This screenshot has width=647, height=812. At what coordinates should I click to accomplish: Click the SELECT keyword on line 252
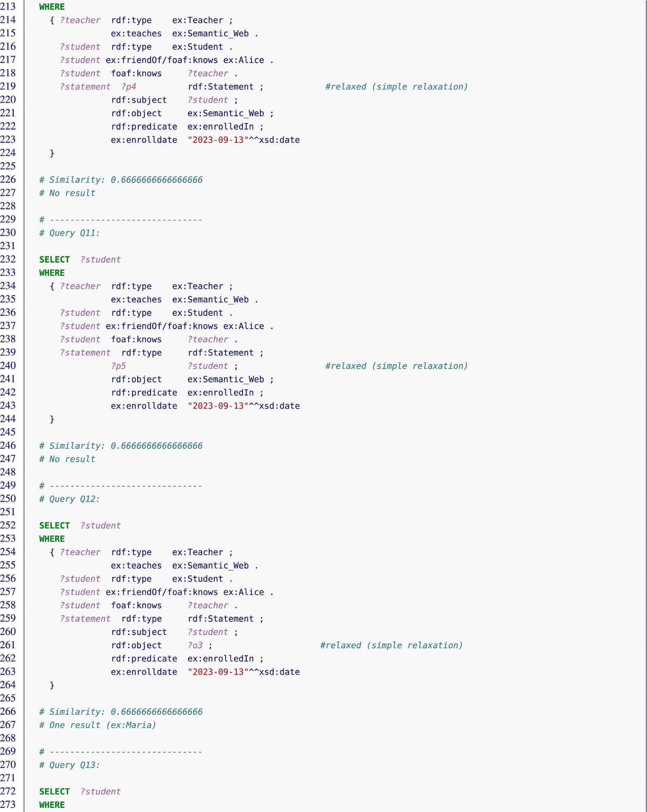[54, 525]
